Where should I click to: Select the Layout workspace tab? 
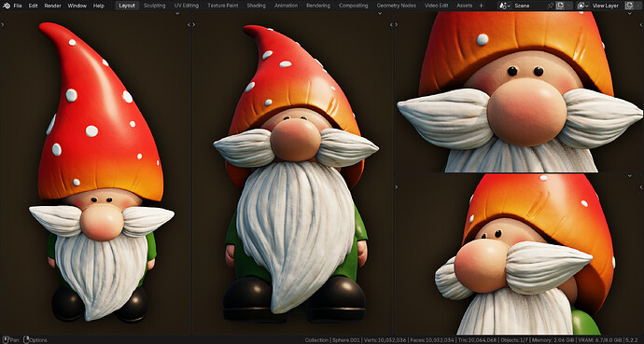pyautogui.click(x=127, y=6)
